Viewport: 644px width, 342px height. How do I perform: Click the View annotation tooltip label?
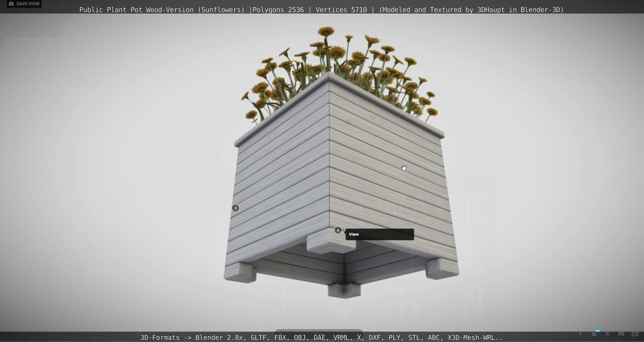click(380, 234)
